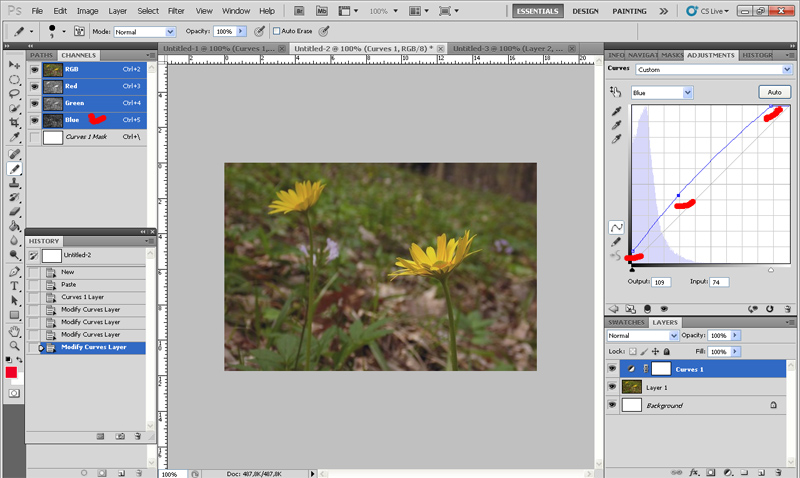This screenshot has height=478, width=800.
Task: Select the Hand tool in the toolbox
Action: tap(14, 331)
